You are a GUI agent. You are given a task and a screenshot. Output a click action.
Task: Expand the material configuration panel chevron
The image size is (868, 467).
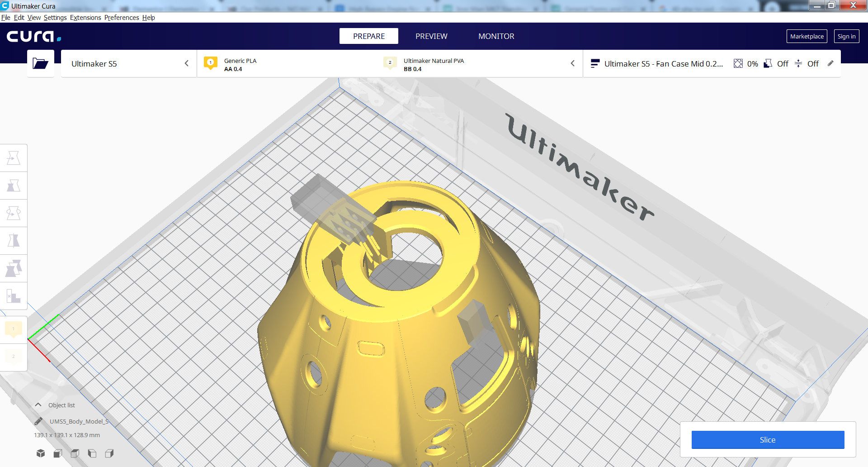point(572,63)
